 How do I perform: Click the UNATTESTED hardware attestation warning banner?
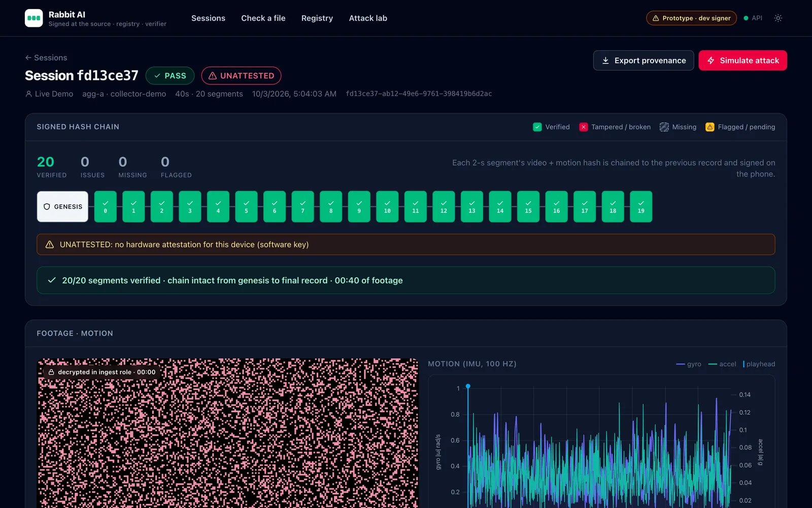click(x=406, y=244)
